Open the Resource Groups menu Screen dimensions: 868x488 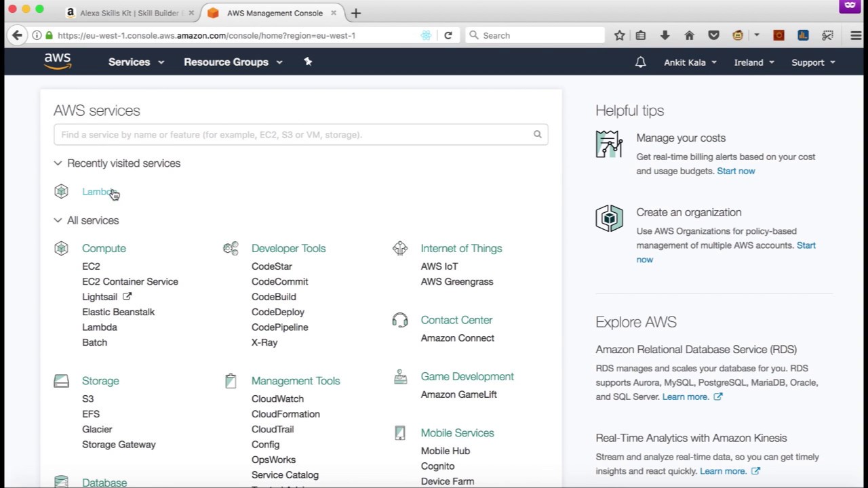233,62
